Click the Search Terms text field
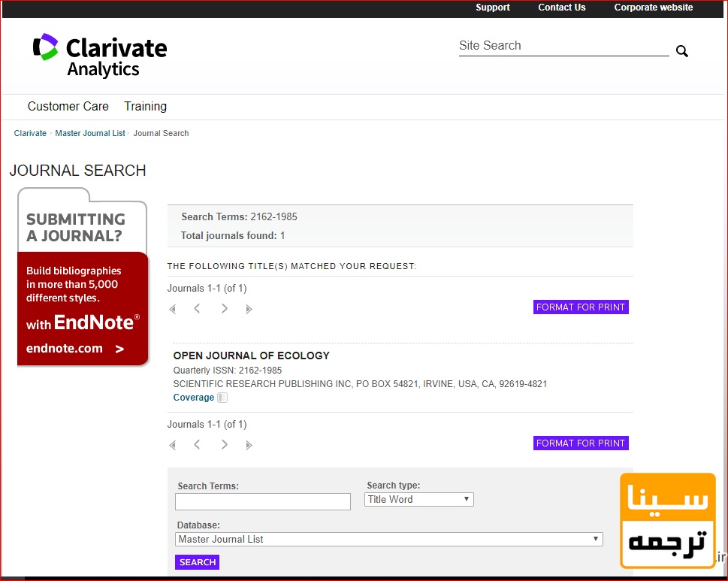 coord(263,501)
